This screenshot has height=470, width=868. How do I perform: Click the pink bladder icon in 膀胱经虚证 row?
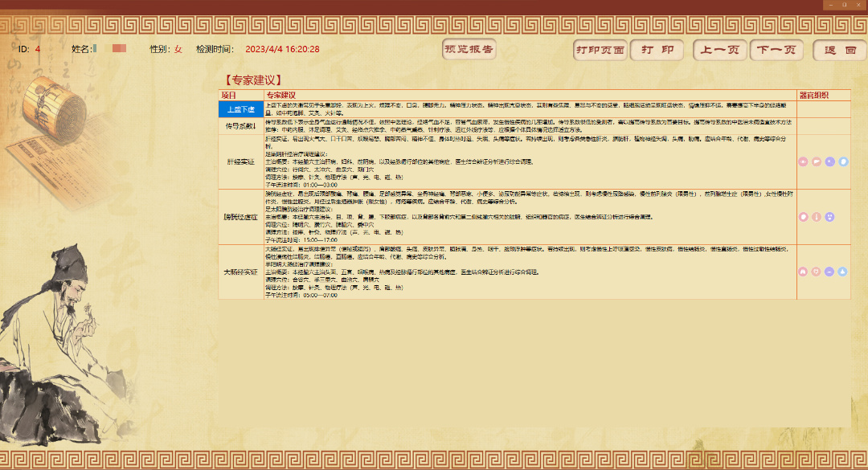(803, 217)
